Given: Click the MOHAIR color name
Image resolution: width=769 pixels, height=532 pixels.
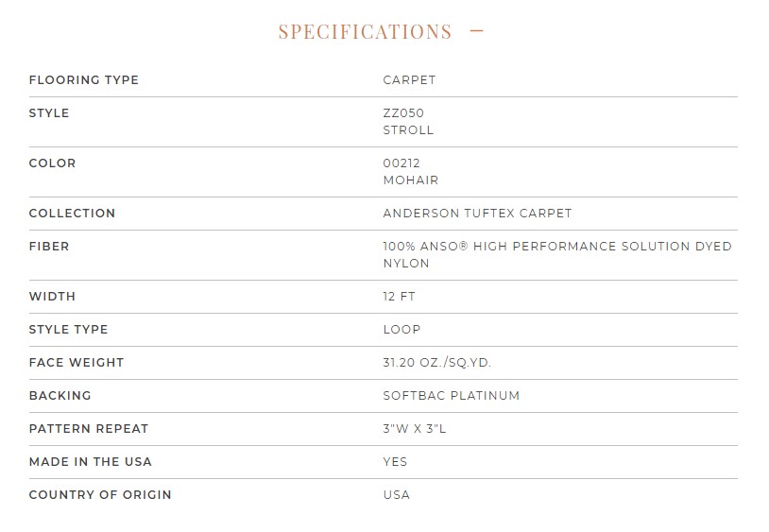Looking at the screenshot, I should pos(411,180).
